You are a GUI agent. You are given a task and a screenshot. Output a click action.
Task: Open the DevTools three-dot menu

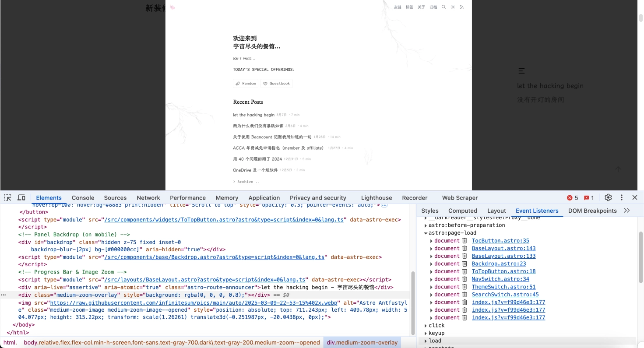pos(622,198)
